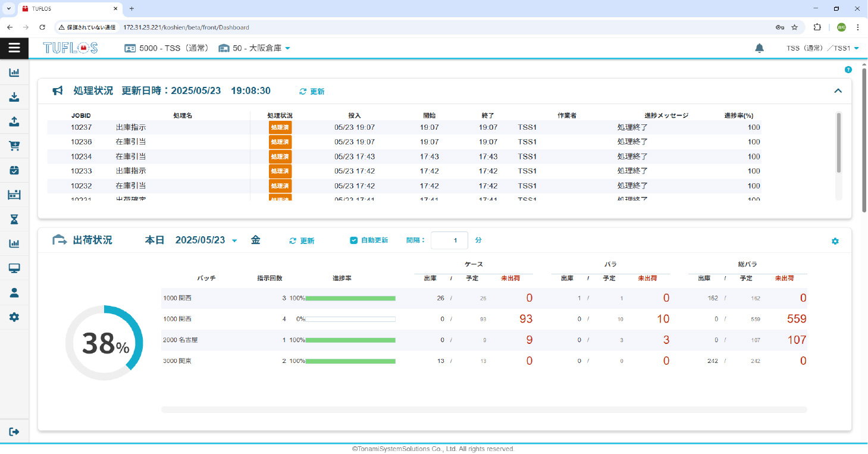Screen dimensions: 868x454
Task: Click 更新 in the 出荷状況 header
Action: click(302, 241)
